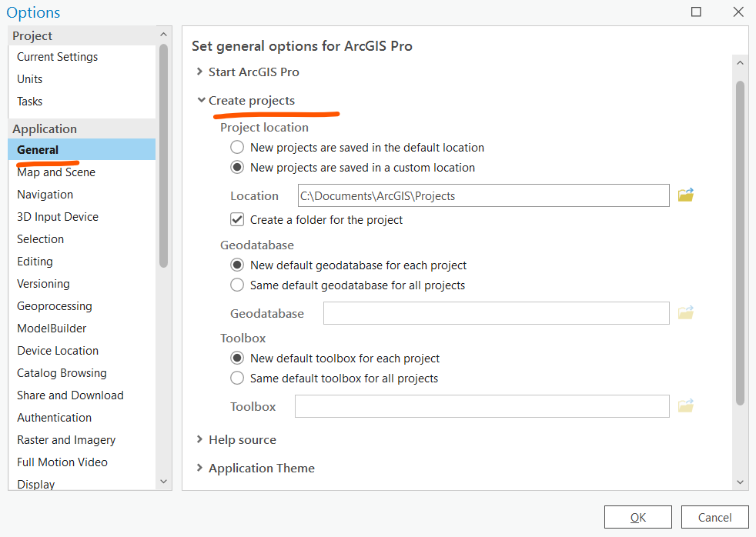This screenshot has height=537, width=756.
Task: Open the Toolbox folder browser
Action: tap(686, 406)
